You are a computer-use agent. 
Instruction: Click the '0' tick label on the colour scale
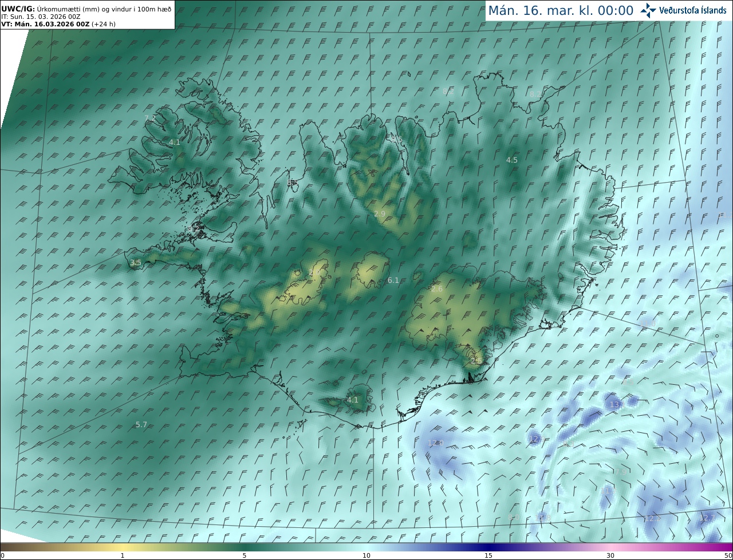tap(2, 555)
